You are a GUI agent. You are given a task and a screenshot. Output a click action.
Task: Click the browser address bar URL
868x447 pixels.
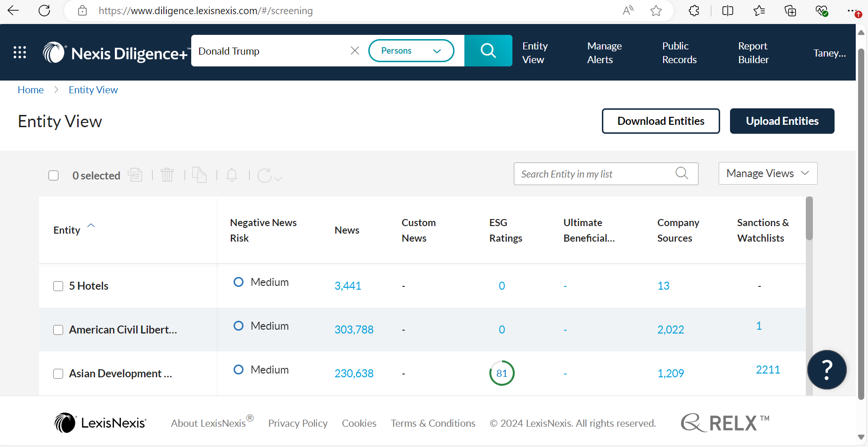pos(206,10)
